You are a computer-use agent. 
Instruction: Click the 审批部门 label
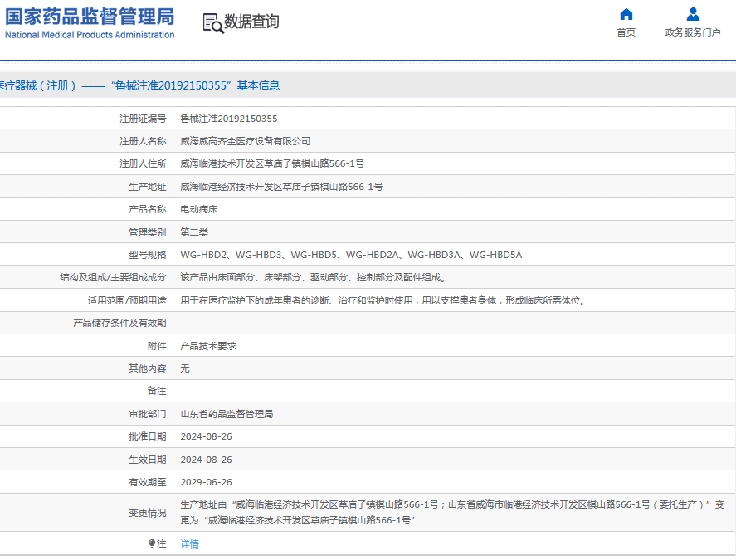[x=148, y=414]
